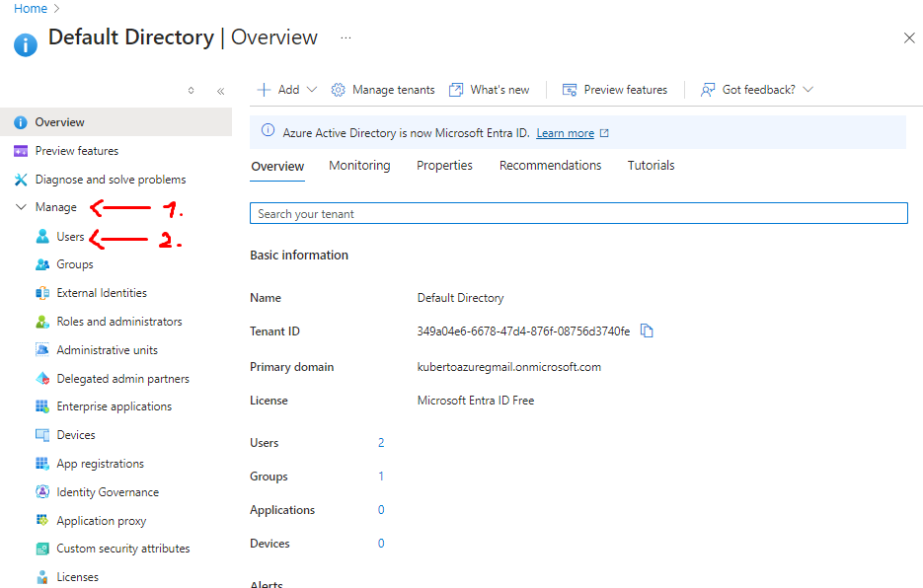Screen dimensions: 923x588
Task: Open Licenses in sidebar
Action: (78, 577)
